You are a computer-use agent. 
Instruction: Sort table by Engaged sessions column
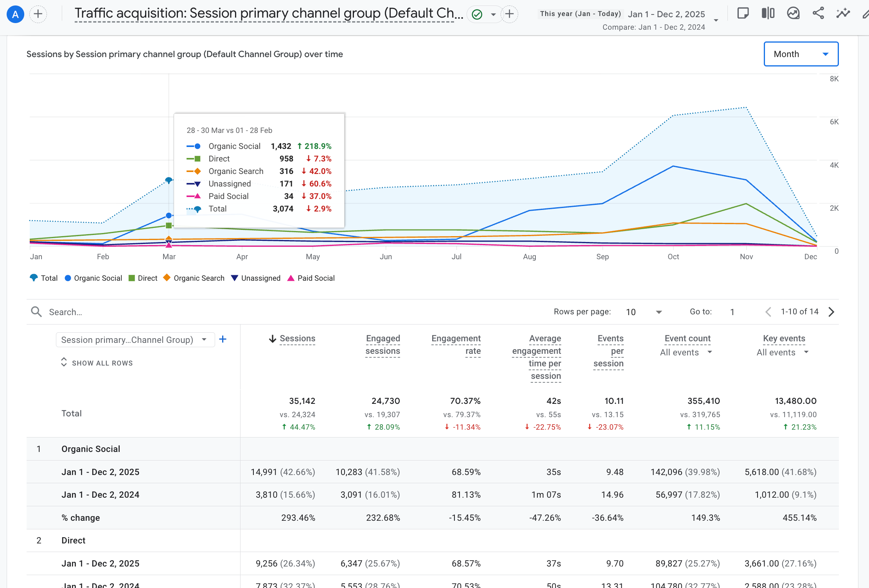[382, 345]
